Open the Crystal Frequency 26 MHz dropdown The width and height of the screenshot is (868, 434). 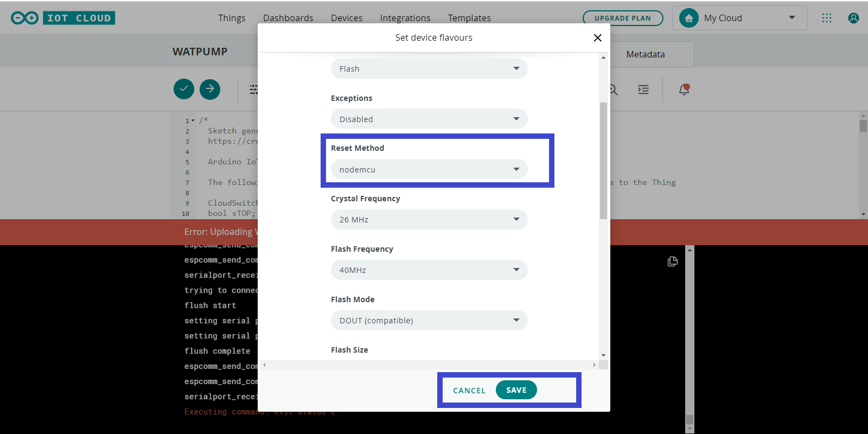[x=429, y=219]
